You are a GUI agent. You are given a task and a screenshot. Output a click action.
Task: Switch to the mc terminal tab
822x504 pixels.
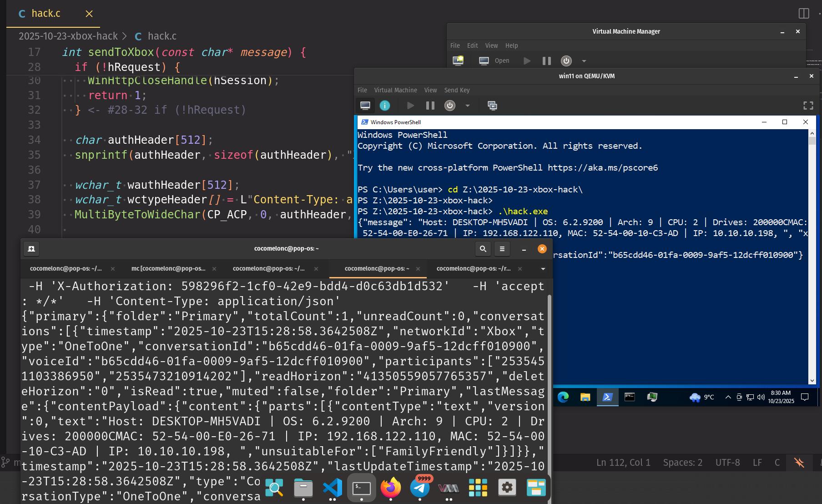tap(168, 269)
